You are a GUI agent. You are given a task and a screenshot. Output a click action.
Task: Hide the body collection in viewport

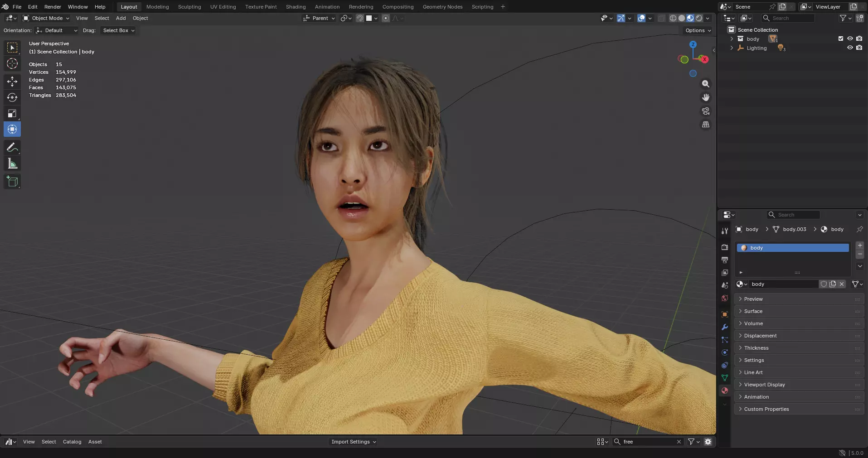tap(850, 39)
